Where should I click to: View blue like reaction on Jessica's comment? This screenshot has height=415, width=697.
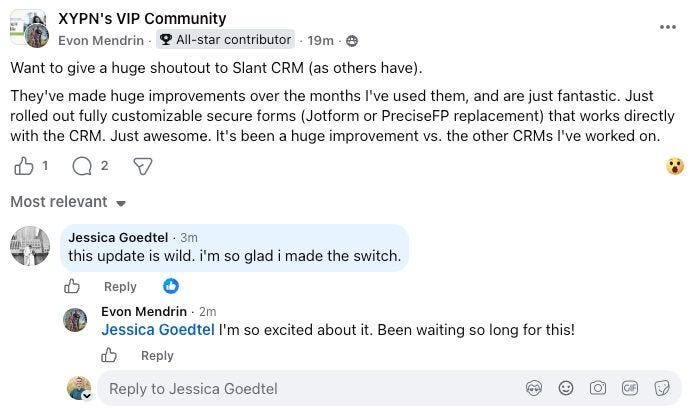pyautogui.click(x=171, y=286)
